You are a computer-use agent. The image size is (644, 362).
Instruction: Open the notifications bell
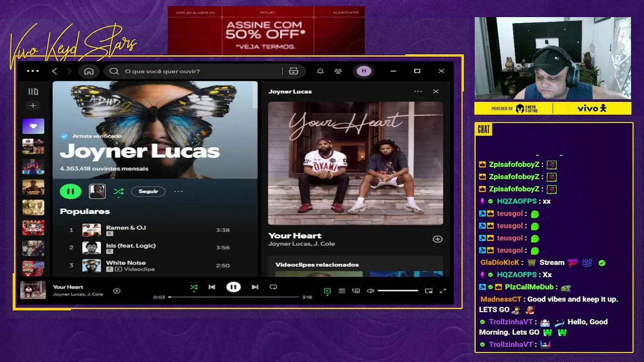(x=320, y=71)
